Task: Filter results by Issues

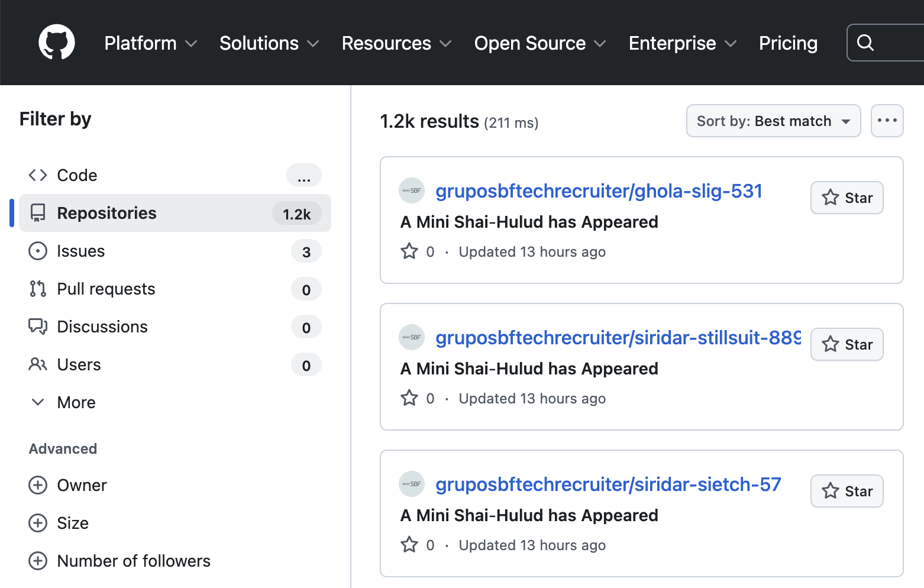Action: point(175,251)
